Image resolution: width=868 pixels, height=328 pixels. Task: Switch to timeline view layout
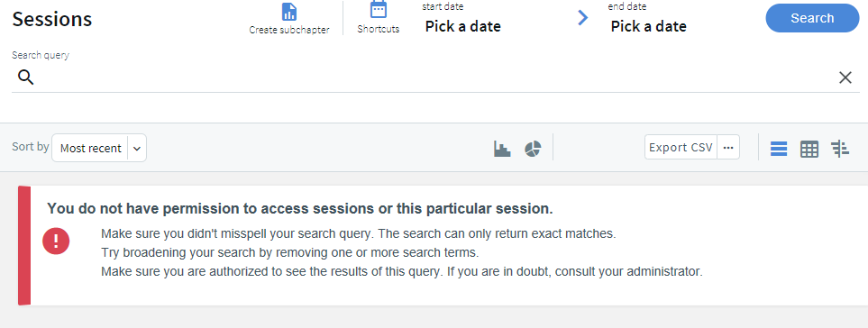point(840,149)
